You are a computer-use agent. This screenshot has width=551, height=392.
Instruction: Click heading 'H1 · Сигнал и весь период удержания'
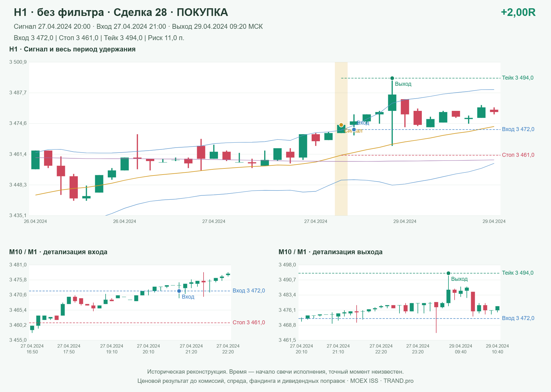point(72,49)
